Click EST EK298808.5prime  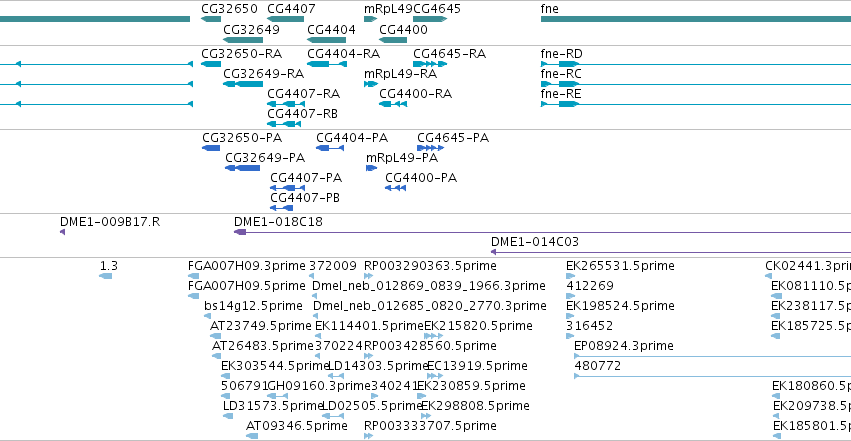475,406
